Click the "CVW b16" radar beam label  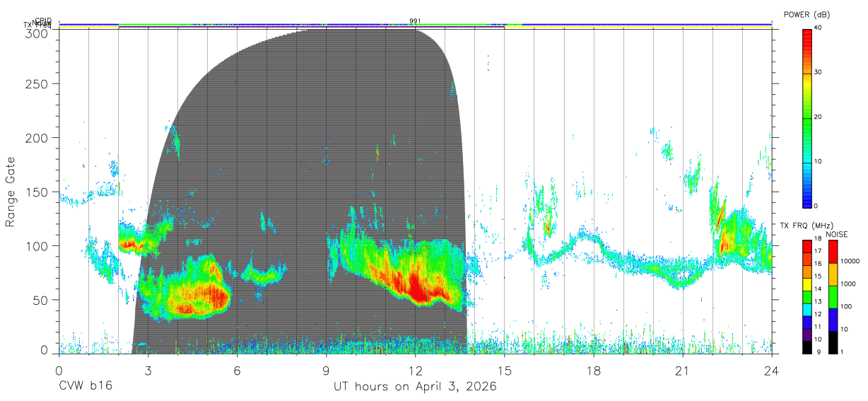pyautogui.click(x=86, y=387)
